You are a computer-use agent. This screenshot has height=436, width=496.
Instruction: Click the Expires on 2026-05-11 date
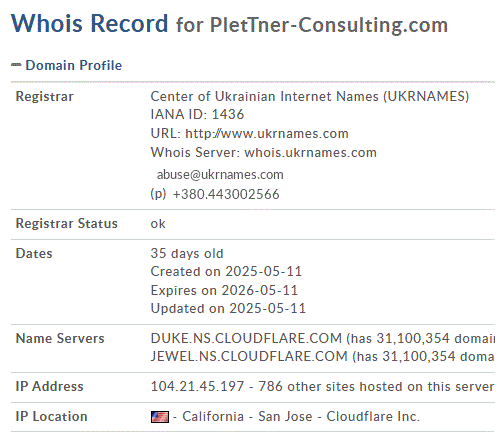224,290
